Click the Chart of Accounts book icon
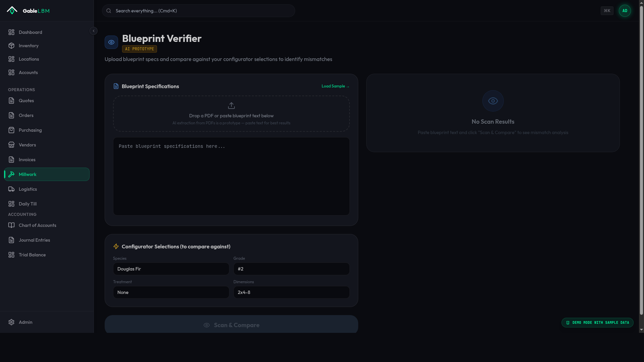644x362 pixels. click(11, 225)
